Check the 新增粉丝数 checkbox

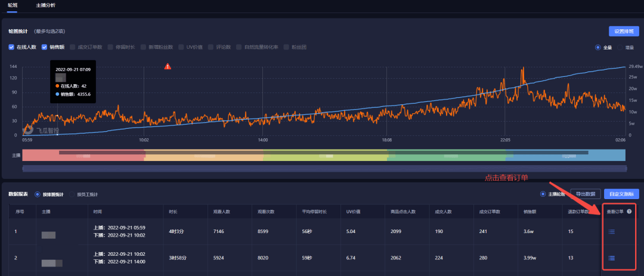point(143,47)
